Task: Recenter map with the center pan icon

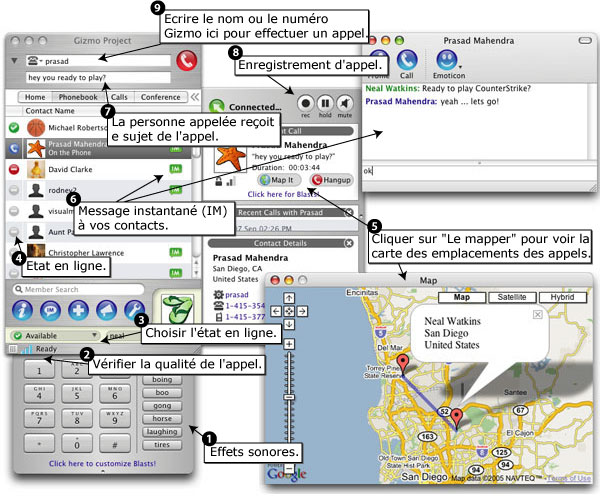Action: pos(289,311)
